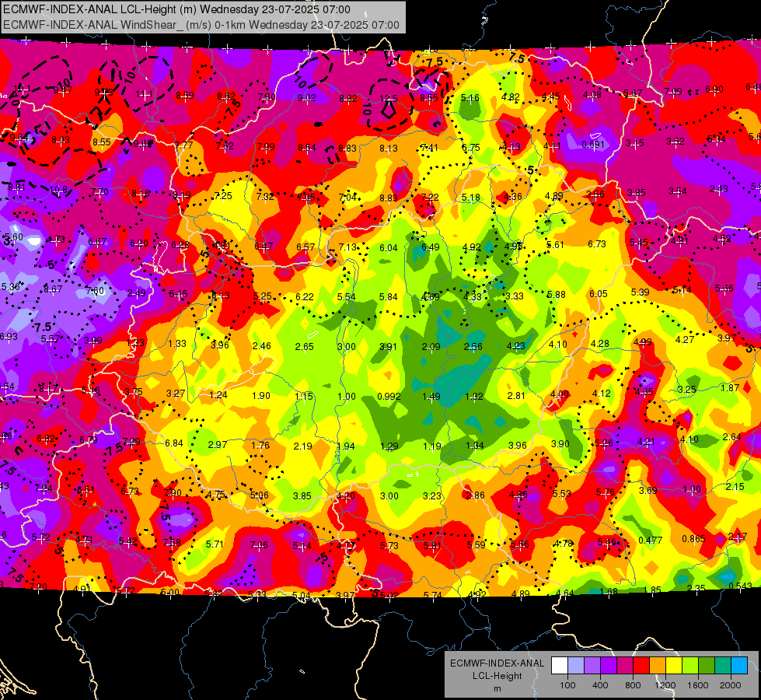Click the orange legend swatch

click(658, 665)
